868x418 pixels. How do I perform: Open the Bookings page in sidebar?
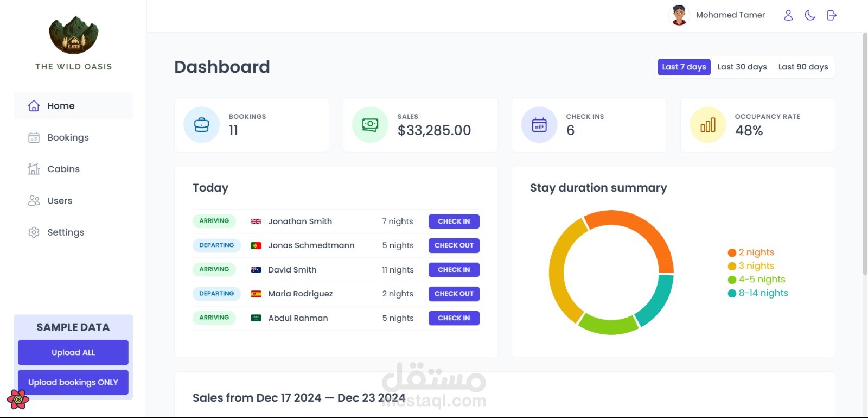[73, 137]
